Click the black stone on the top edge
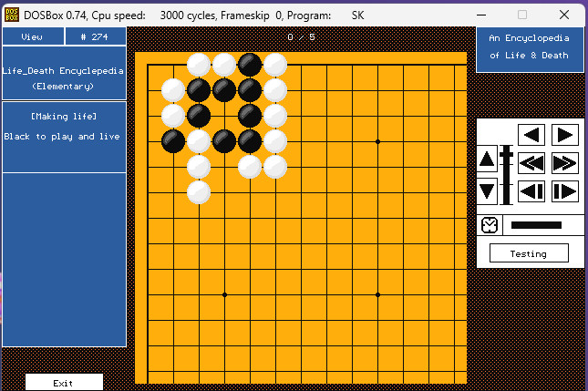Image resolution: width=588 pixels, height=391 pixels. coord(250,65)
